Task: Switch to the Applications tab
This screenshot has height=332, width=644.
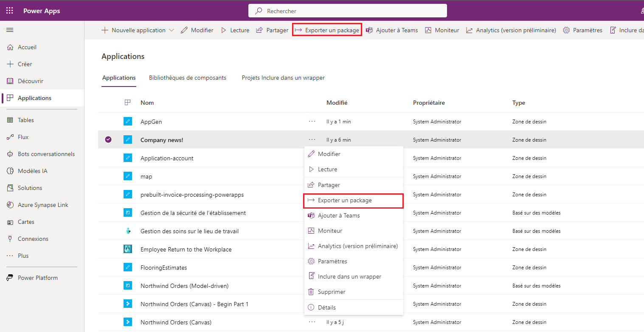Action: click(x=119, y=78)
